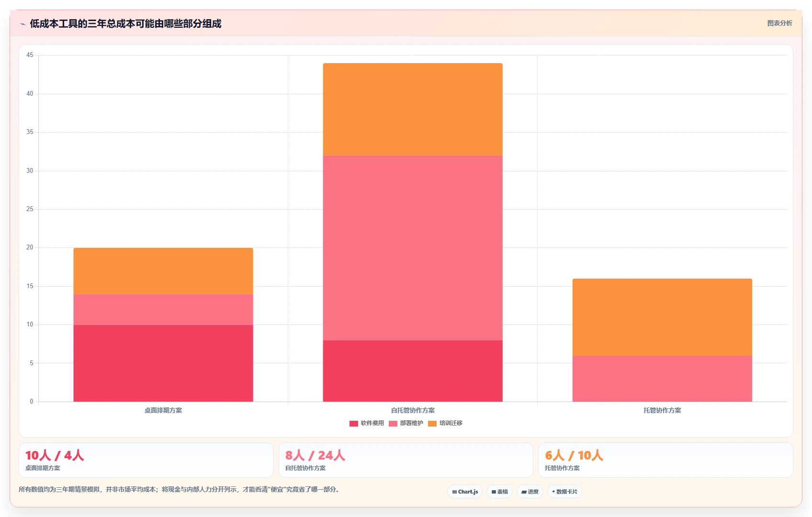This screenshot has height=517, width=812.
Task: Select the 数据卡片 tag
Action: (x=564, y=492)
